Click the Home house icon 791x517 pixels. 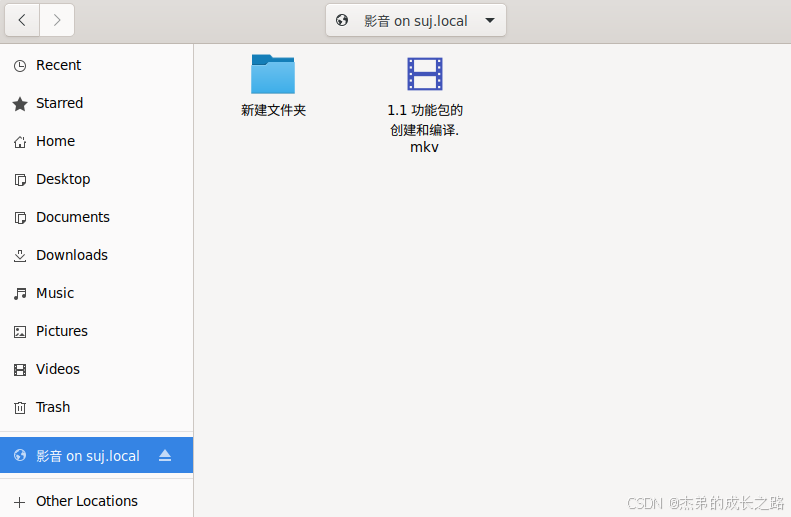point(20,142)
